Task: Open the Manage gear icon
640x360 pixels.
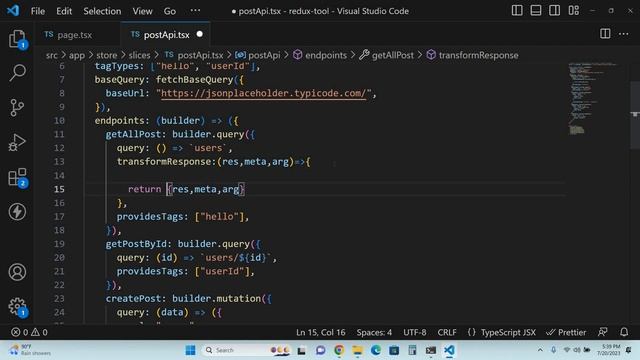Action: 17,306
